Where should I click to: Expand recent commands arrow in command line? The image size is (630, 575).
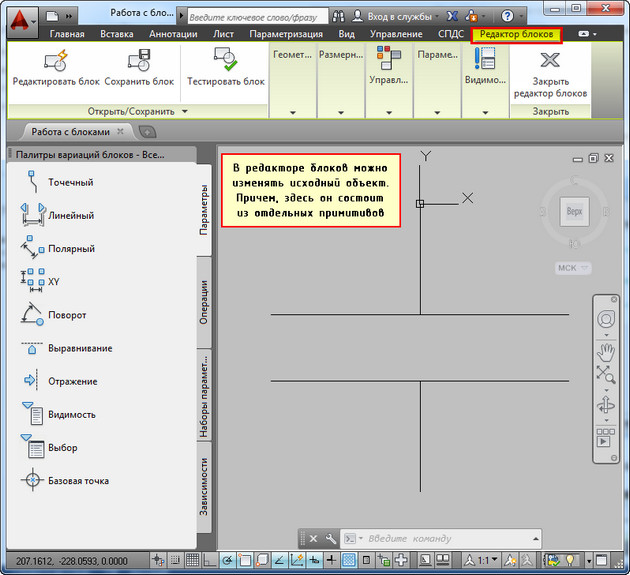point(536,538)
